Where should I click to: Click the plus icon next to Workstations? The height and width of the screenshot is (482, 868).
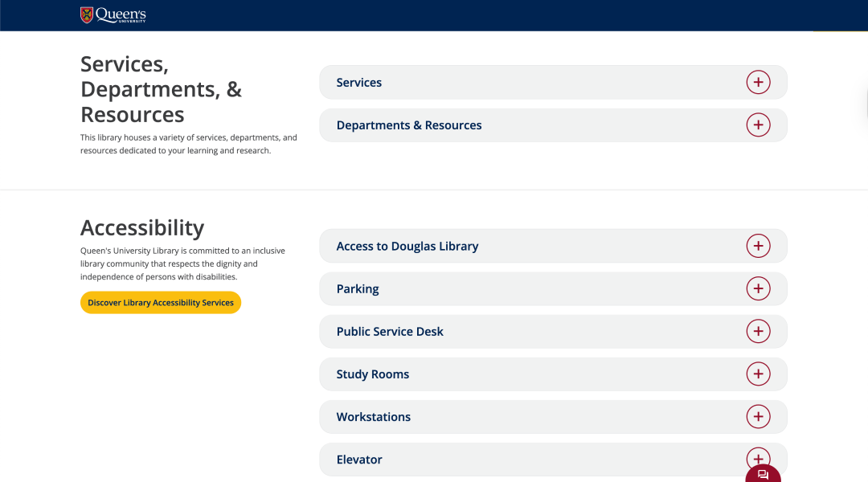[758, 416]
